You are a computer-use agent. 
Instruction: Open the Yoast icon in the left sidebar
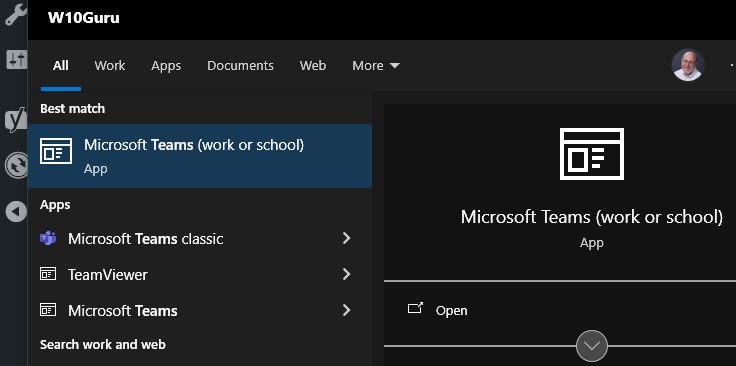pyautogui.click(x=16, y=120)
